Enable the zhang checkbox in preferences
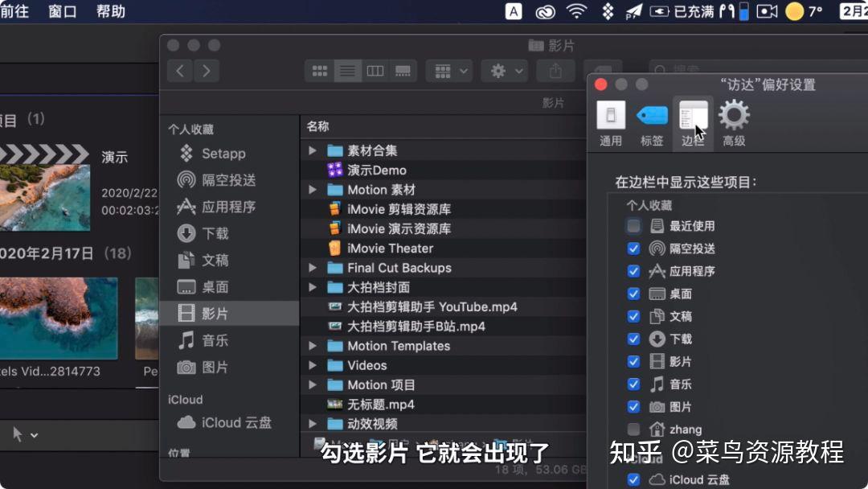This screenshot has height=489, width=868. (x=633, y=429)
